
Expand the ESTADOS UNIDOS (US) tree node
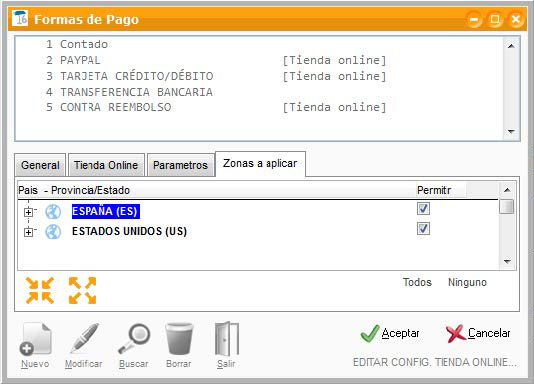pyautogui.click(x=29, y=232)
